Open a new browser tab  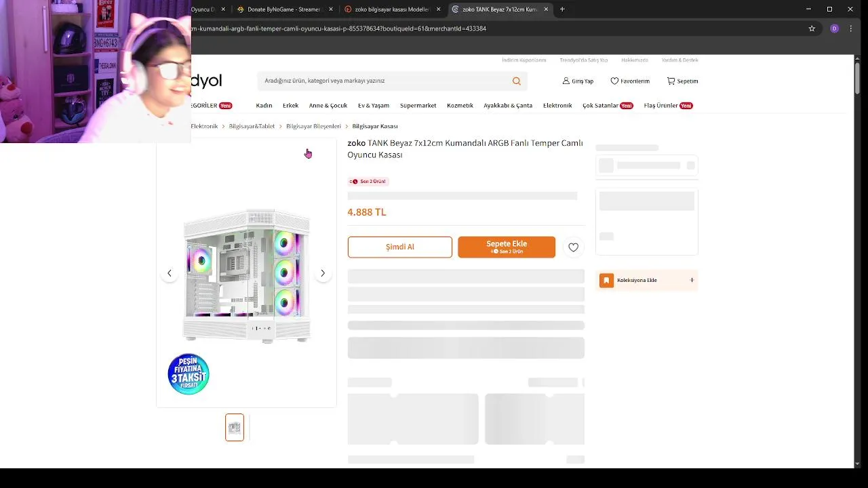tap(562, 9)
